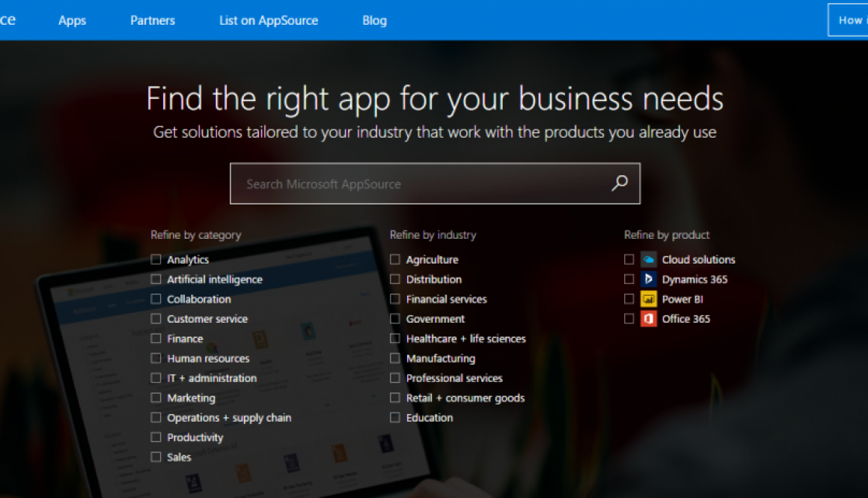Click the Cloud solutions product icon
868x498 pixels.
648,259
